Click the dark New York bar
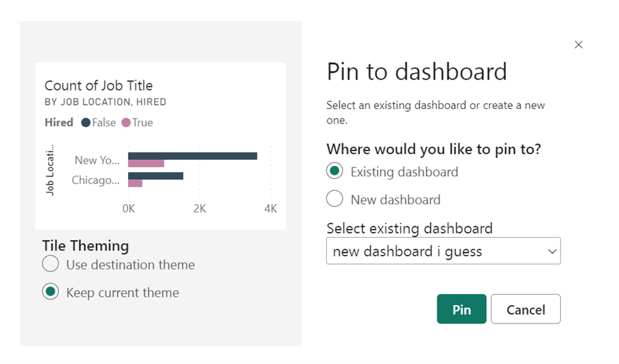 192,156
